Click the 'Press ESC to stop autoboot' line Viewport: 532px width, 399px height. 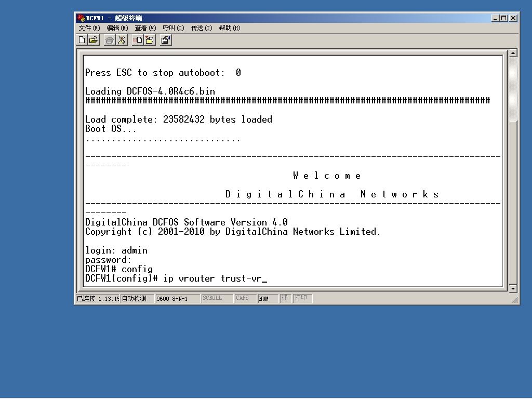(163, 73)
